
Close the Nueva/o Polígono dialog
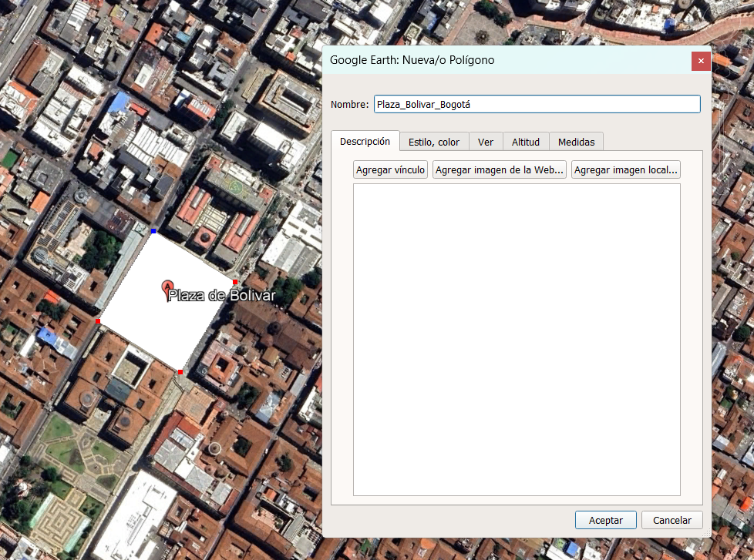(x=701, y=61)
